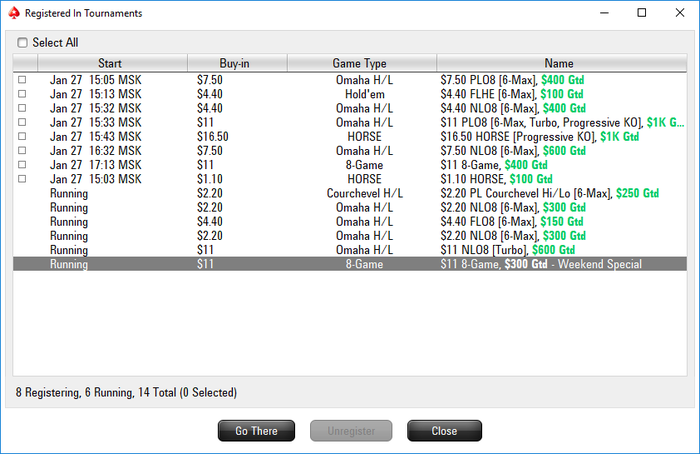Viewport: 700px width, 454px height.
Task: Sort by the Start column header
Action: pos(112,63)
